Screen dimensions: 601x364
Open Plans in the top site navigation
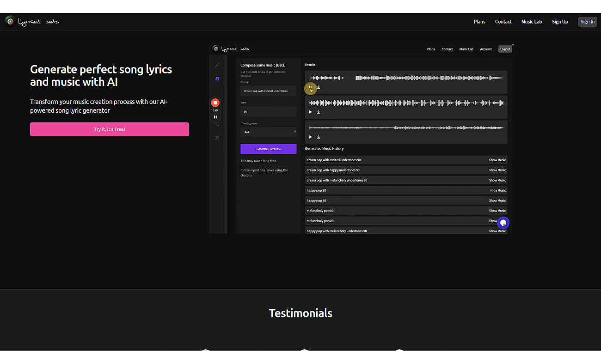479,22
